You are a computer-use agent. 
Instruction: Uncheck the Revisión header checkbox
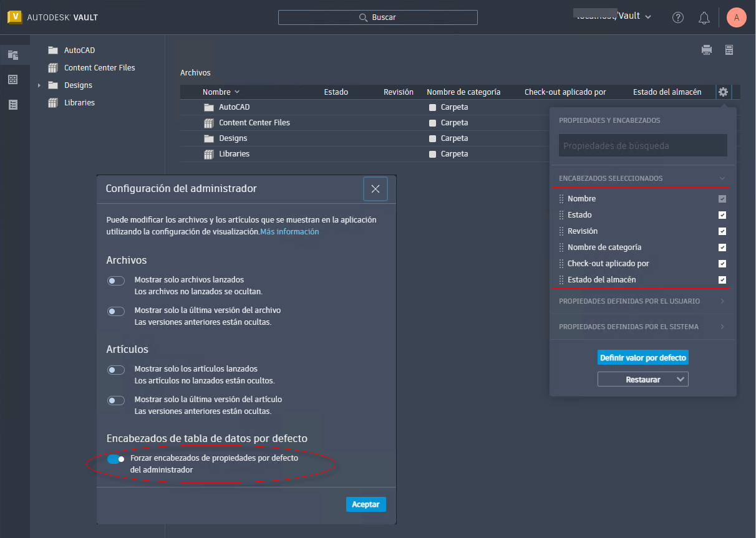click(x=722, y=231)
